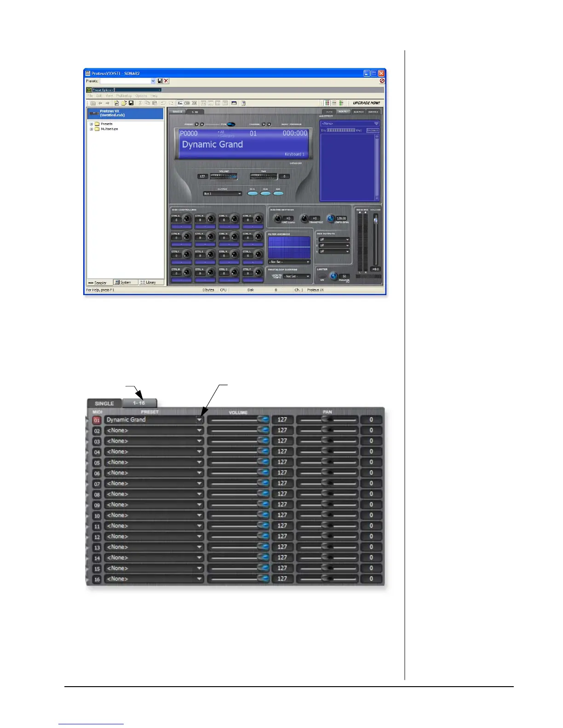Click the forward arrow toolbar icon
Viewport: 563px width, 728px height.
[x=108, y=103]
